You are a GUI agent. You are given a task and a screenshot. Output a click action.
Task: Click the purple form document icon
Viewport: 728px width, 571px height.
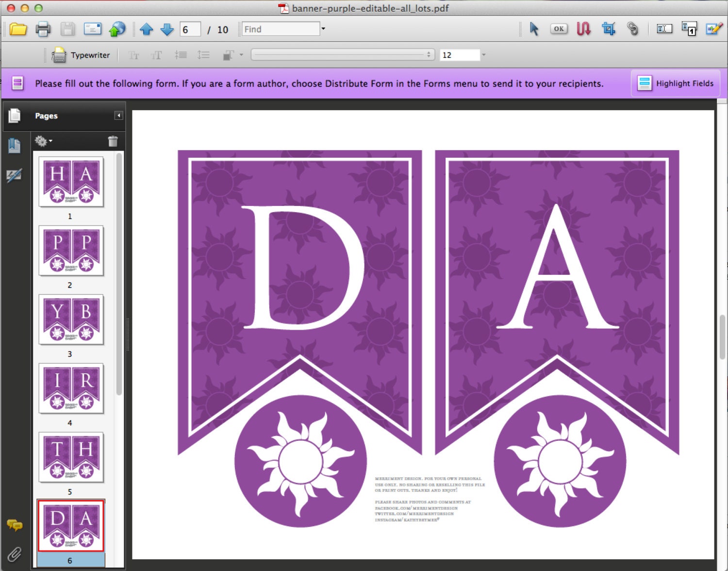(17, 83)
